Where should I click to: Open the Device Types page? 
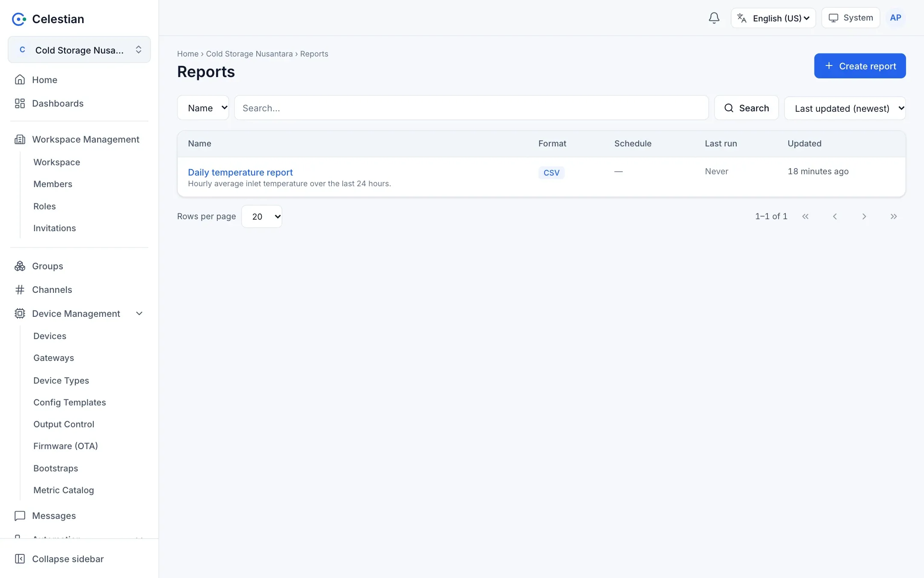[x=61, y=381]
